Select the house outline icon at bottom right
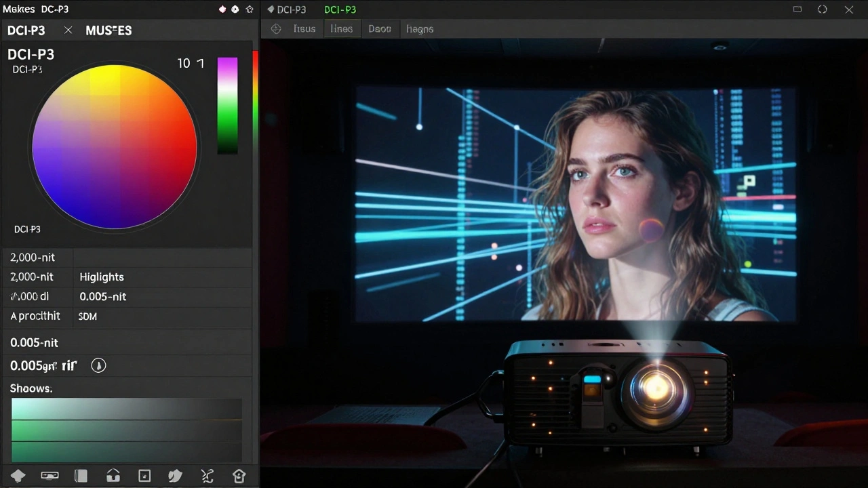Screen dimensions: 868x488 click(x=239, y=476)
